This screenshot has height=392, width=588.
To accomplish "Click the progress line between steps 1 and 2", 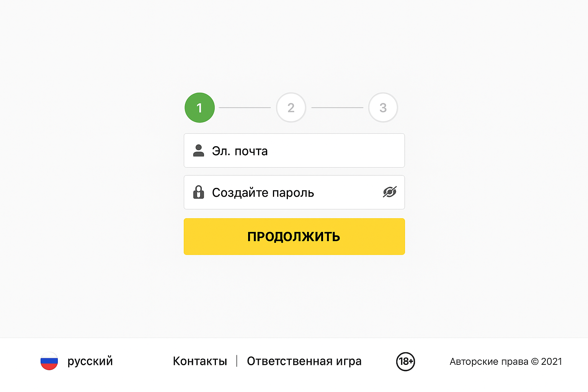I will (245, 108).
